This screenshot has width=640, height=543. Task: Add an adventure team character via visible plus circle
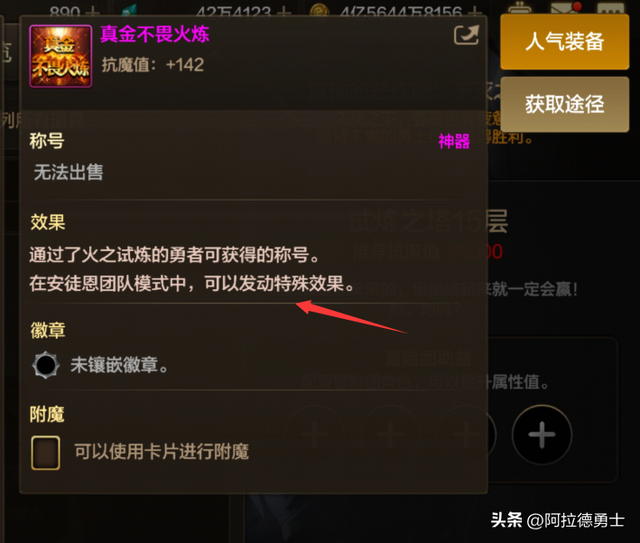click(x=542, y=435)
